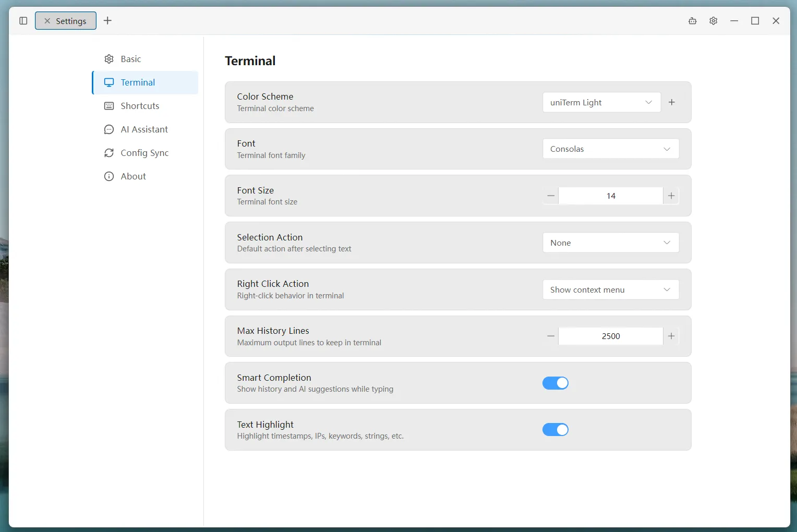Click the Basic gear icon

(x=109, y=59)
